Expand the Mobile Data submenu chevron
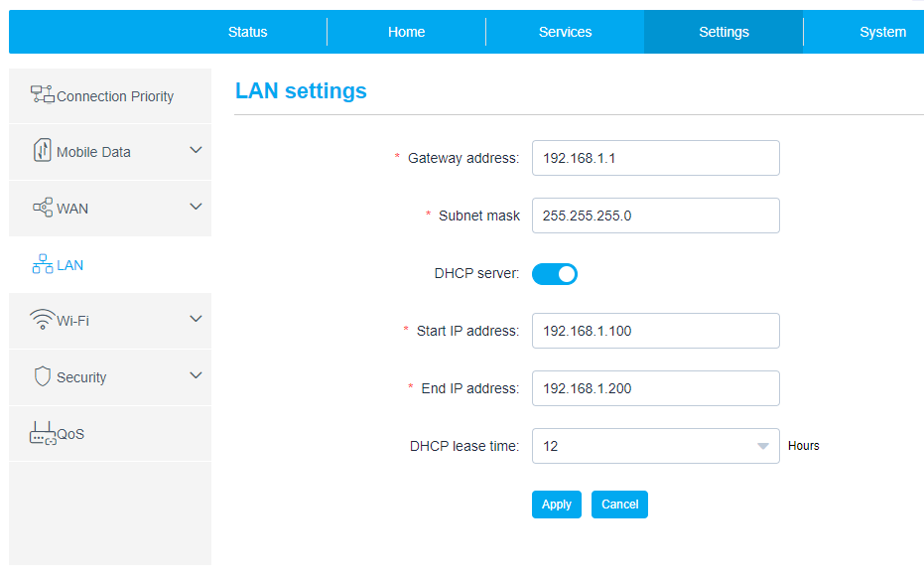Viewport: 924px width, 578px height. tap(196, 150)
